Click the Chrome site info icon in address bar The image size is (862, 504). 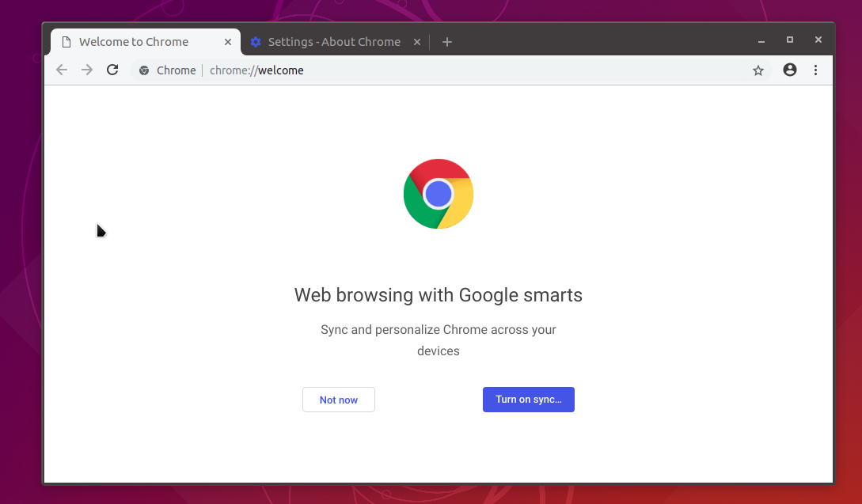click(144, 70)
